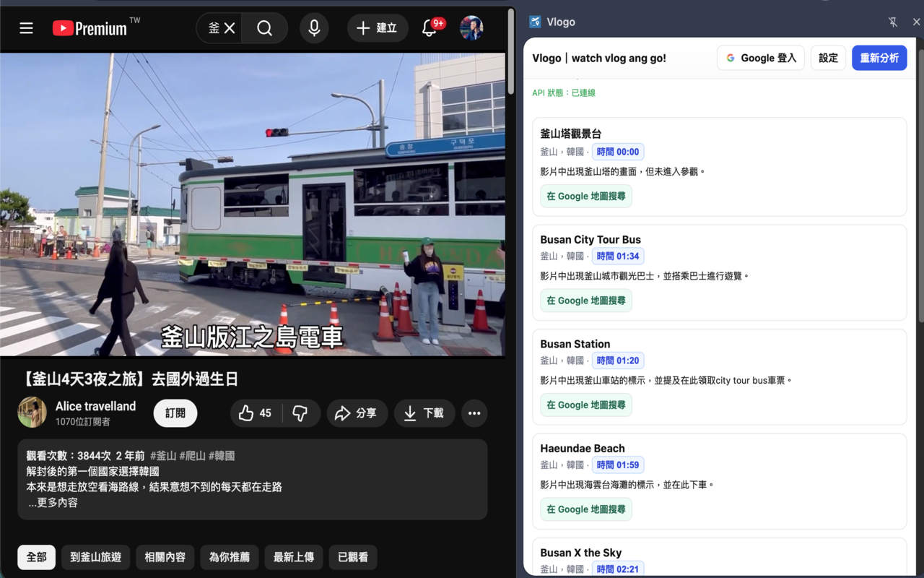This screenshot has width=924, height=578.
Task: Jump to timestamp 01:34 for Busan City Tour Bus
Action: tap(618, 256)
